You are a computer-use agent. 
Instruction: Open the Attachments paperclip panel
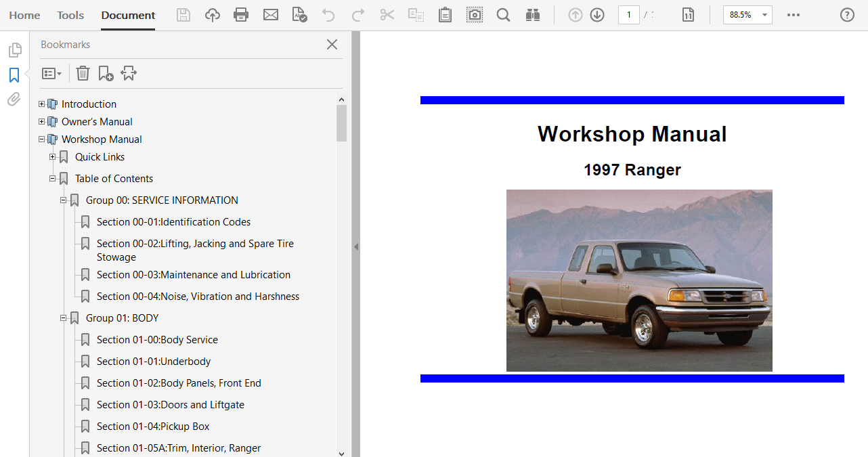(14, 100)
